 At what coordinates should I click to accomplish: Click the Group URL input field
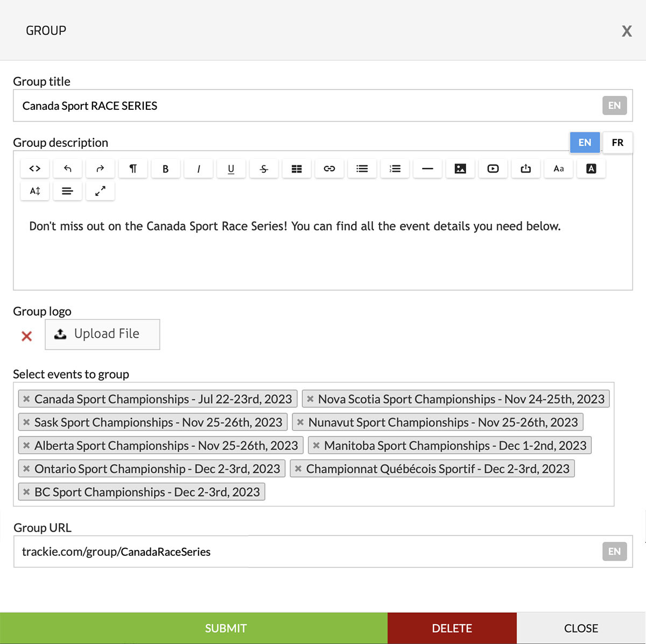tap(307, 551)
